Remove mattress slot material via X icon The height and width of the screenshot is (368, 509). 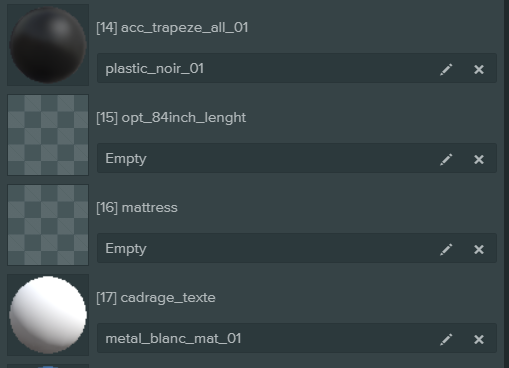[479, 249]
